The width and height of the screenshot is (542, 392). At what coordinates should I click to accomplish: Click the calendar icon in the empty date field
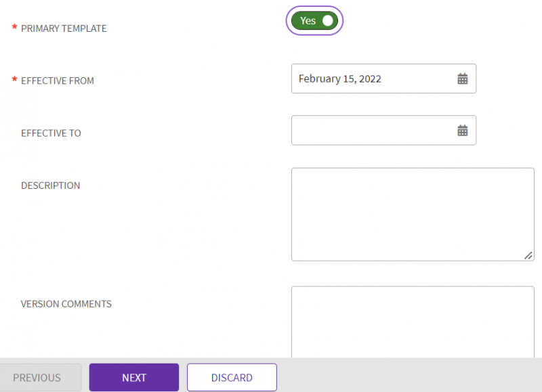click(463, 130)
